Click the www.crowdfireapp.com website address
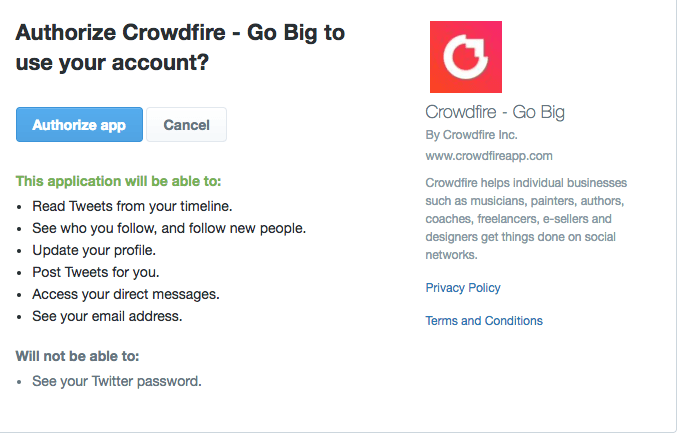This screenshot has height=435, width=678. coord(489,156)
